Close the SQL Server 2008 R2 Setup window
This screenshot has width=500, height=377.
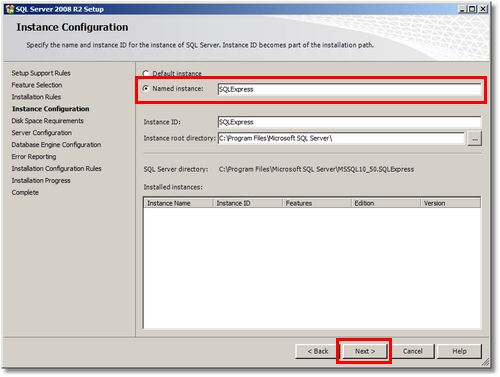[483, 9]
